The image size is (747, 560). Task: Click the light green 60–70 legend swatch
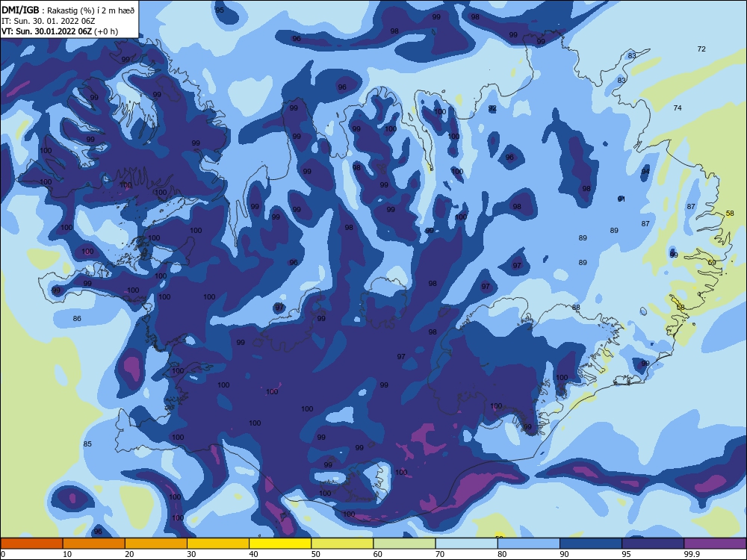click(x=404, y=544)
